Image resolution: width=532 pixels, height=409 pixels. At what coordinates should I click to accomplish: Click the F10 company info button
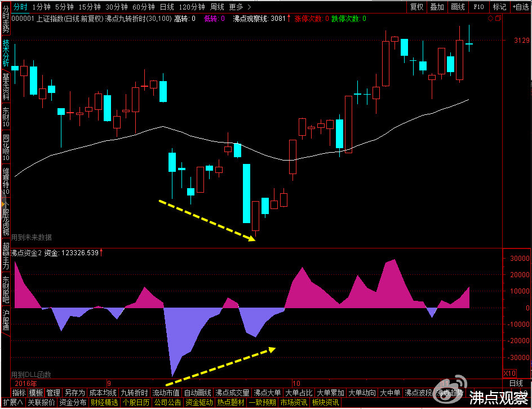[478, 7]
